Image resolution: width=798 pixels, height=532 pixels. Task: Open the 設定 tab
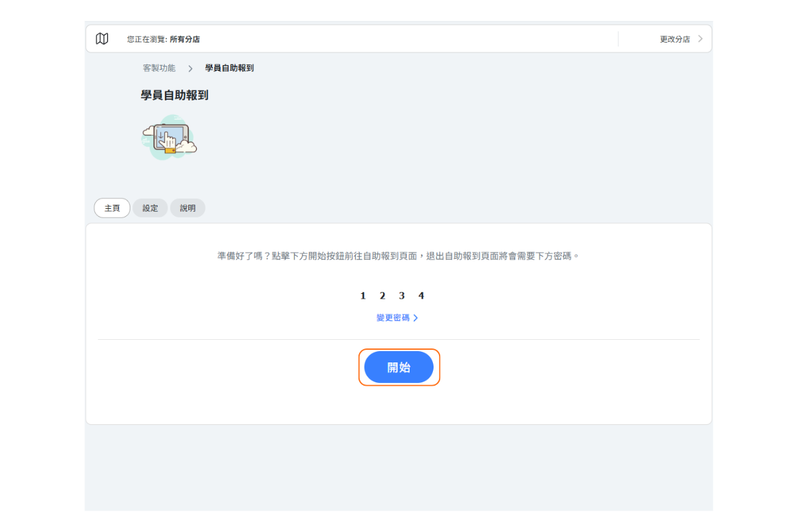[x=150, y=208]
